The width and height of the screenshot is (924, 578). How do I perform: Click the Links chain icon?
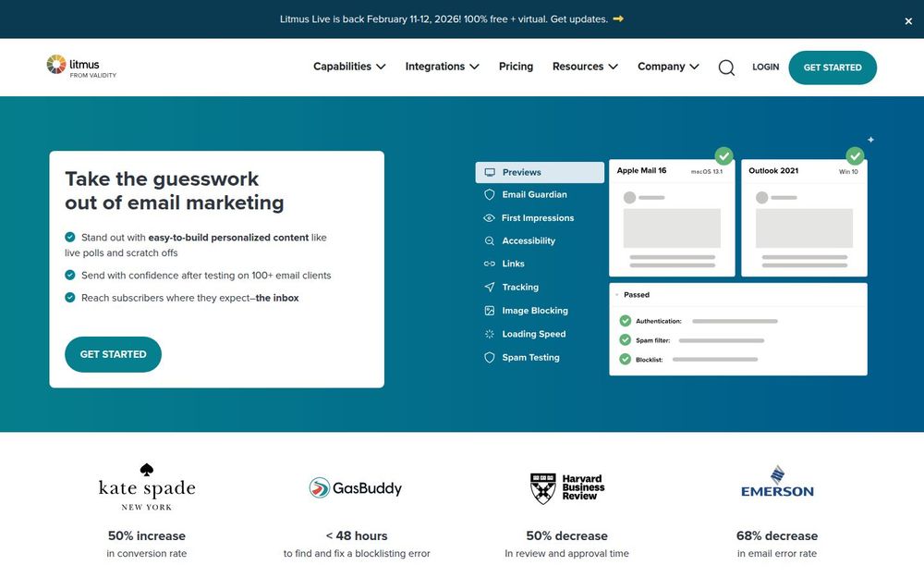pyautogui.click(x=489, y=264)
